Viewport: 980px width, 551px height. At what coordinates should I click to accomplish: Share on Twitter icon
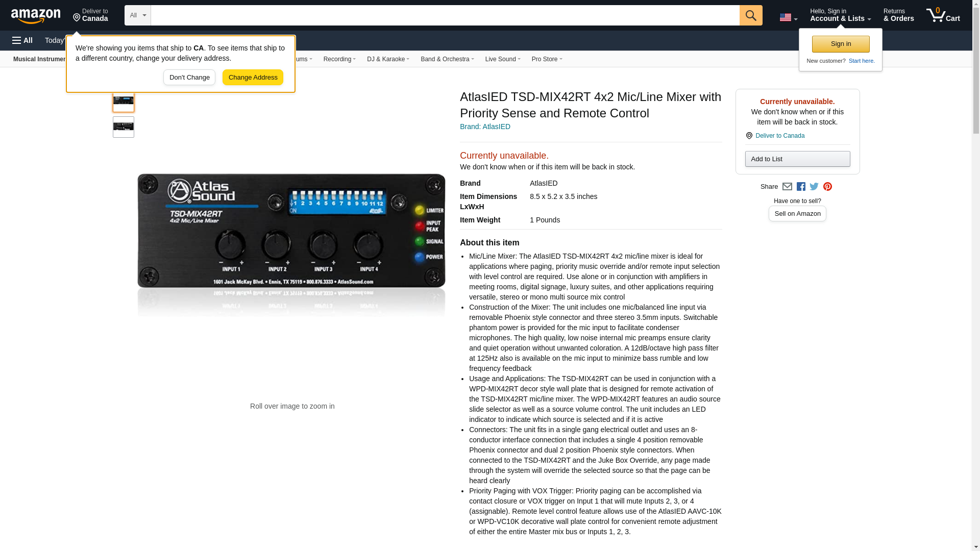[x=814, y=187]
